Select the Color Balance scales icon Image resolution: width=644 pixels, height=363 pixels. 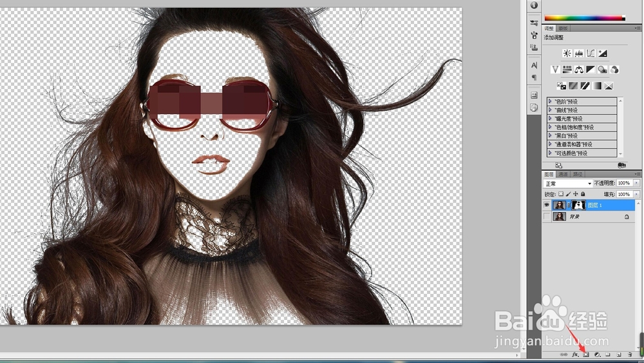pyautogui.click(x=579, y=70)
